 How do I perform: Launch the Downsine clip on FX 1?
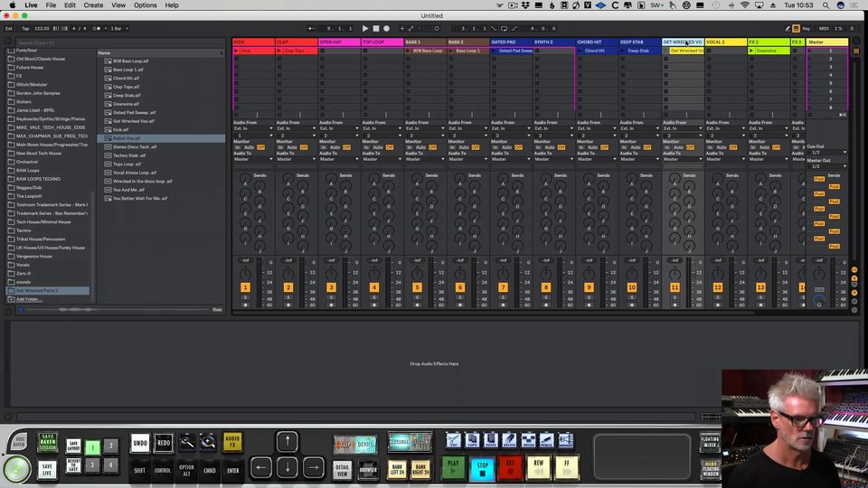751,51
